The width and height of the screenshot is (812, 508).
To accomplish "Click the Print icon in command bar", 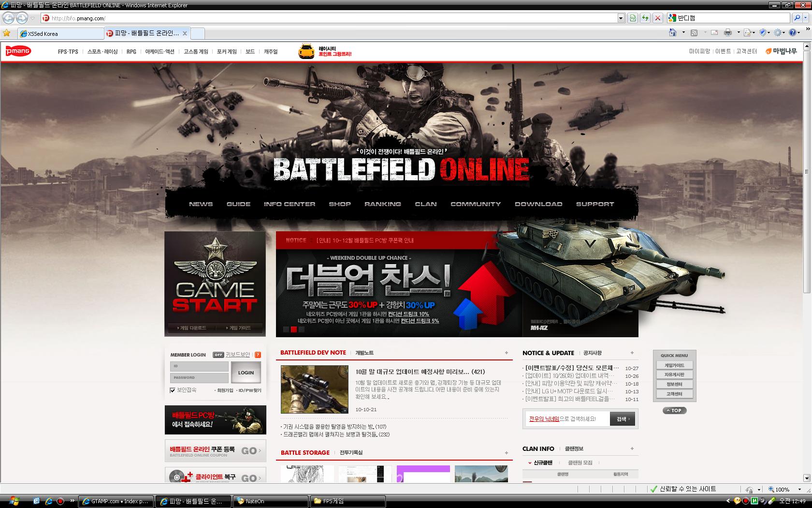I will pos(728,33).
